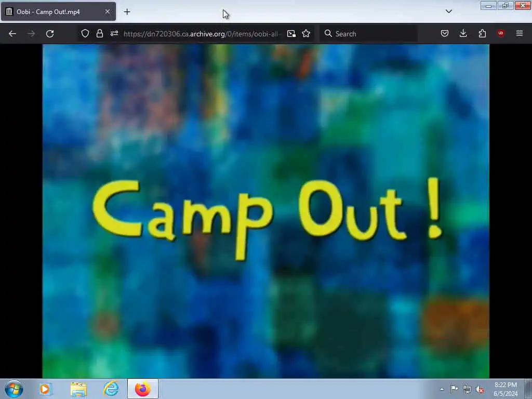Viewport: 532px width, 399px height.
Task: Restore down the Firefox window
Action: (x=505, y=5)
